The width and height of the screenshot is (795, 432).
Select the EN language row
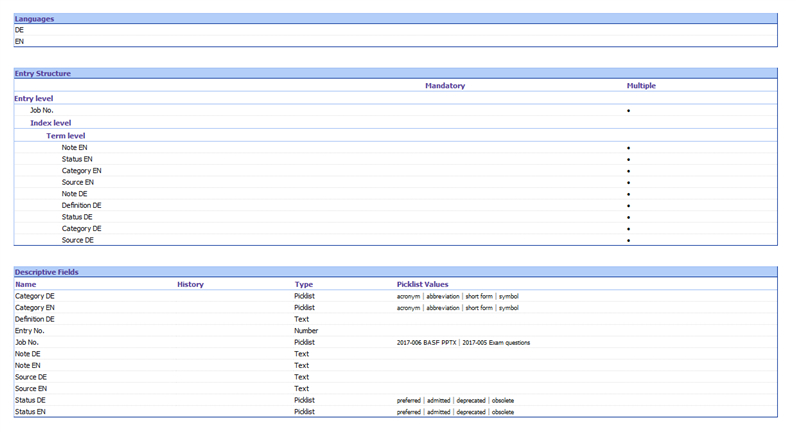(20, 41)
